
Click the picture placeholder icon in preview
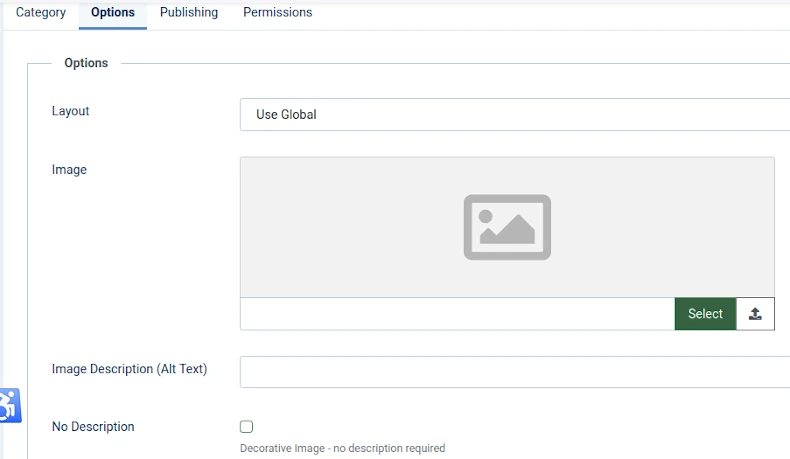(x=507, y=227)
